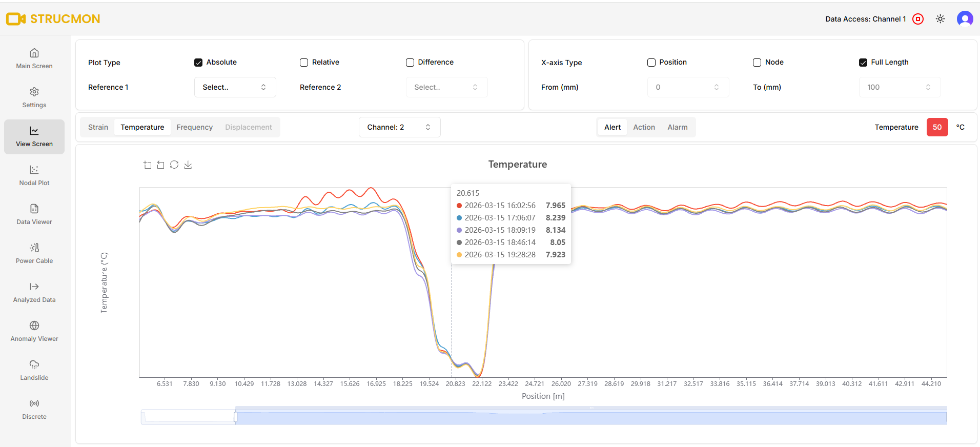Viewport: 980px width, 447px height.
Task: Uncheck the Absolute plot type checkbox
Action: coord(198,63)
